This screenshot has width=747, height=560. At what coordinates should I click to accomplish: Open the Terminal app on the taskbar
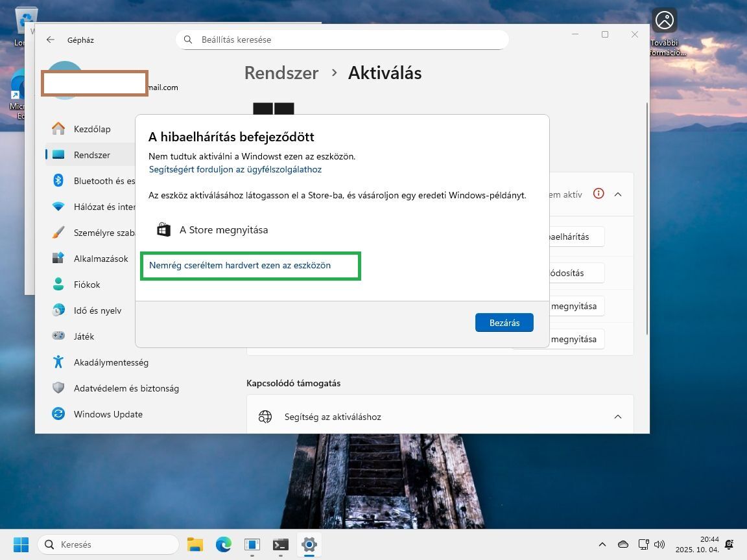coord(281,544)
